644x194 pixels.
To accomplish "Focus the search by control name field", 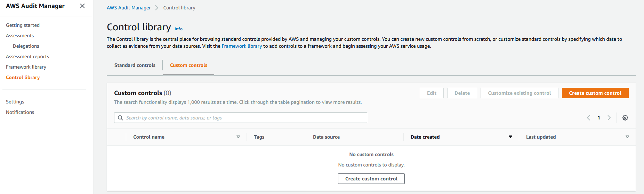I will [241, 118].
